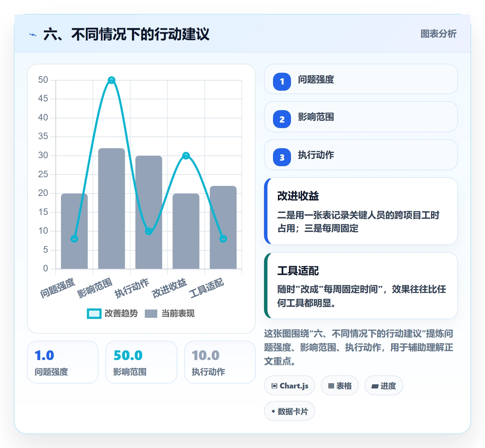Click the Chart.js tag chip
The image size is (485, 448).
(x=290, y=385)
